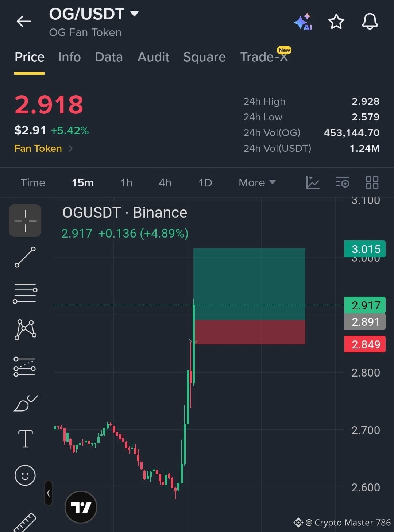This screenshot has width=394, height=532.
Task: Tap the 24h Vol(OG) value 453,144.70
Action: pyautogui.click(x=352, y=133)
